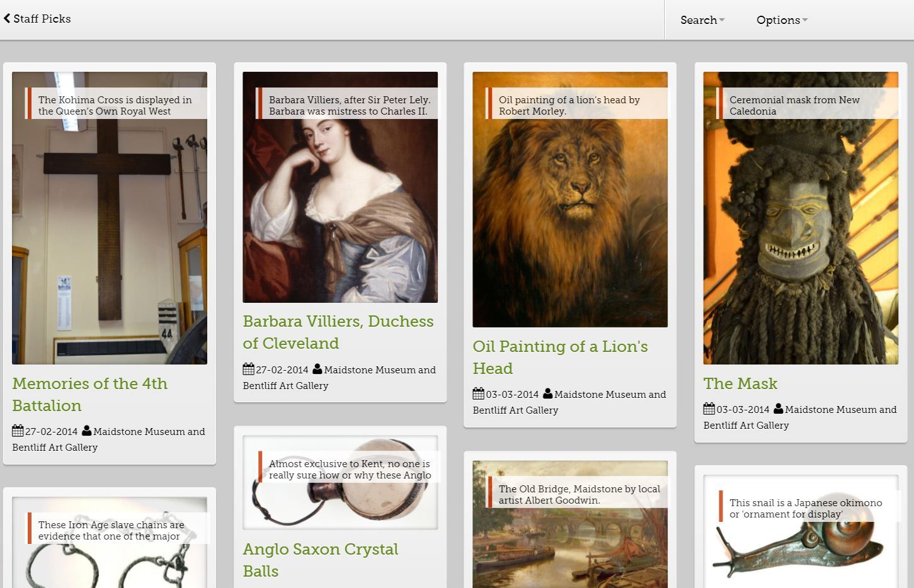Click the Maidstone Museum author text under Memories of the 4th Battalion
914x588 pixels.
point(109,439)
